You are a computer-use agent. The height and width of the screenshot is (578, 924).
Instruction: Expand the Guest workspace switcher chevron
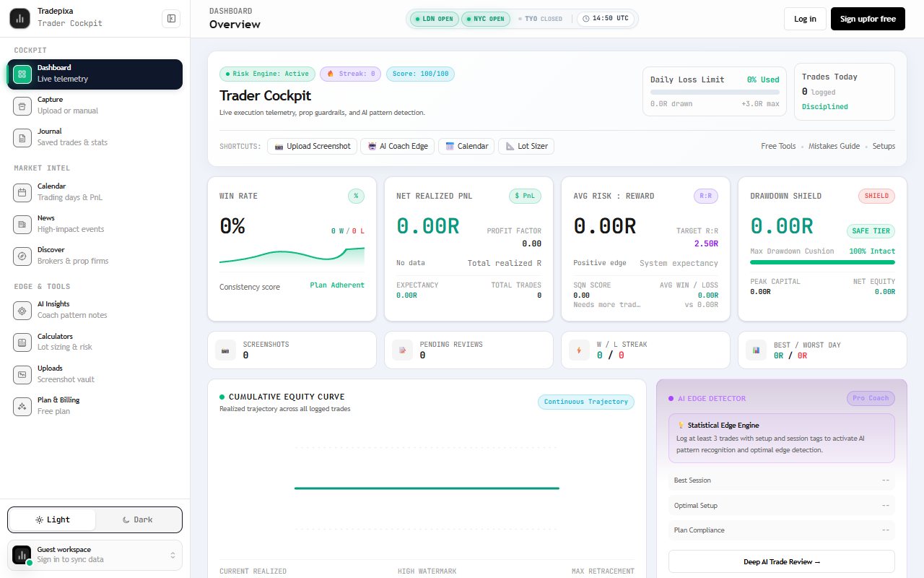click(x=173, y=555)
